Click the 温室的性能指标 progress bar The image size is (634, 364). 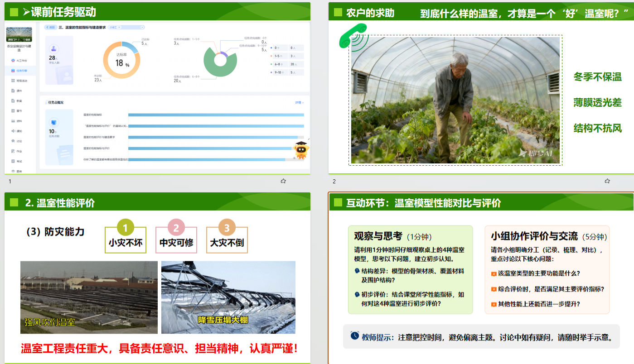(x=216, y=115)
